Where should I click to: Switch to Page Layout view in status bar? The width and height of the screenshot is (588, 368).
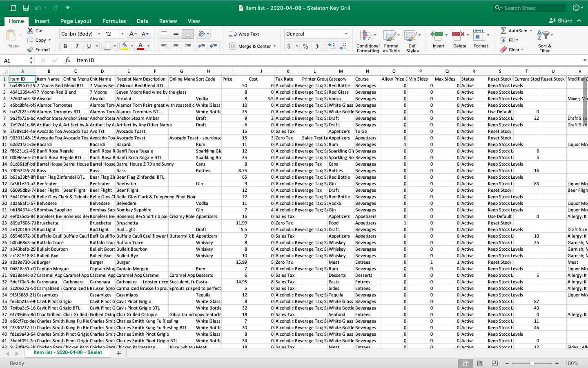(x=480, y=363)
